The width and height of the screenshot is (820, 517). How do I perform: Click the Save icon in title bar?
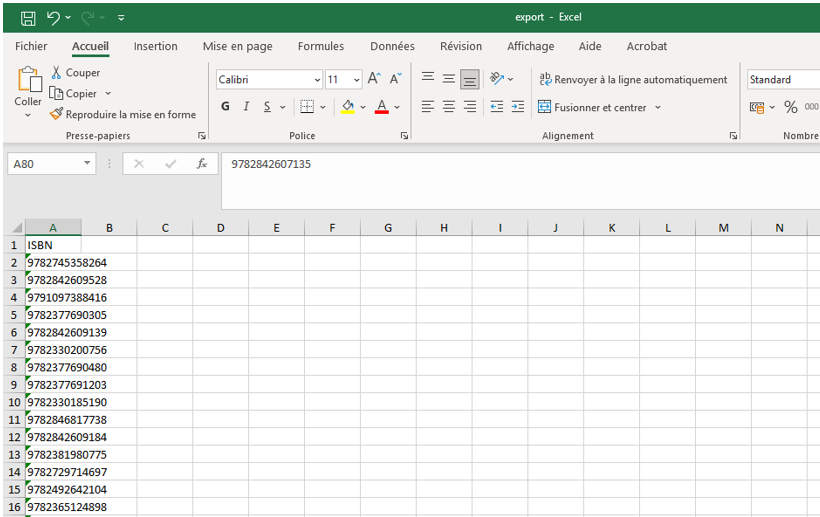(x=27, y=18)
